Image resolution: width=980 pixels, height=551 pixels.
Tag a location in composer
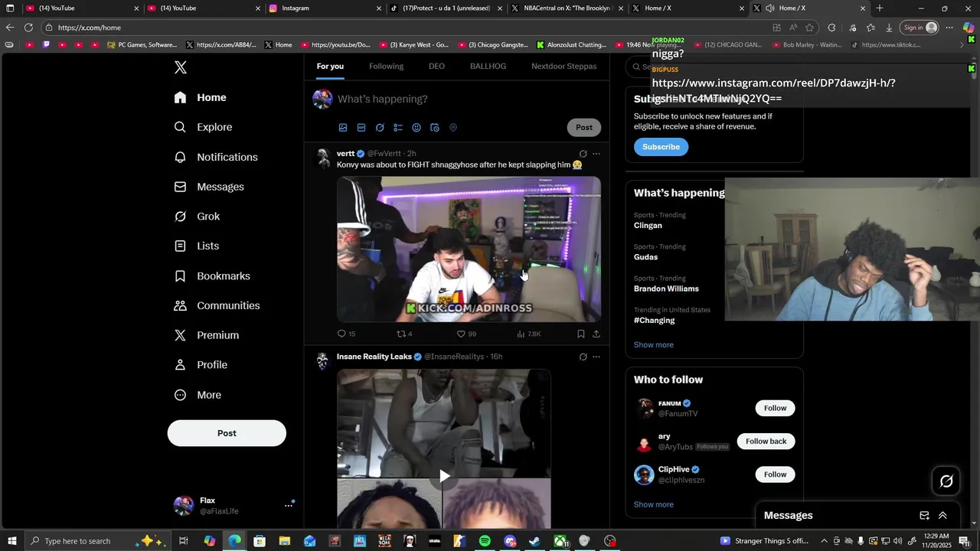(453, 128)
